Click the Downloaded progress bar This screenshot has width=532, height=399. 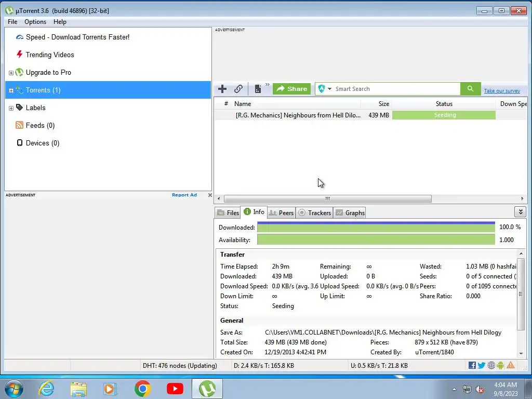[376, 227]
